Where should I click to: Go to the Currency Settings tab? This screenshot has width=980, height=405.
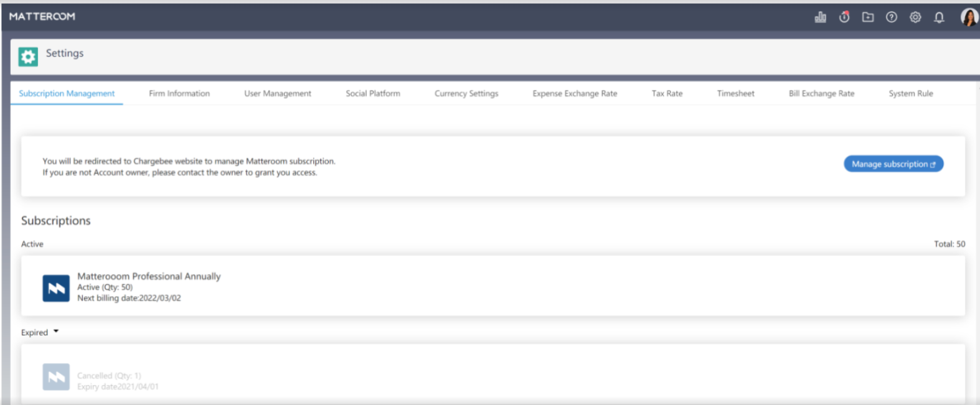[466, 93]
